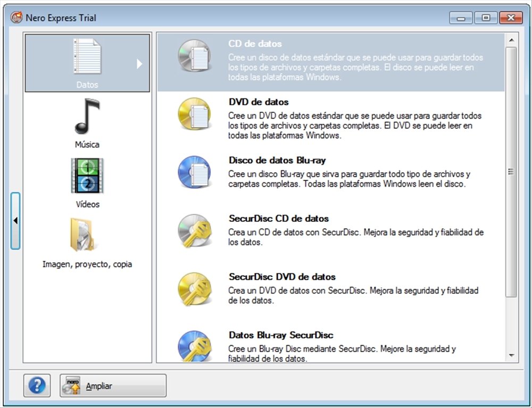Click the yellow DVD de datos icon

click(194, 114)
